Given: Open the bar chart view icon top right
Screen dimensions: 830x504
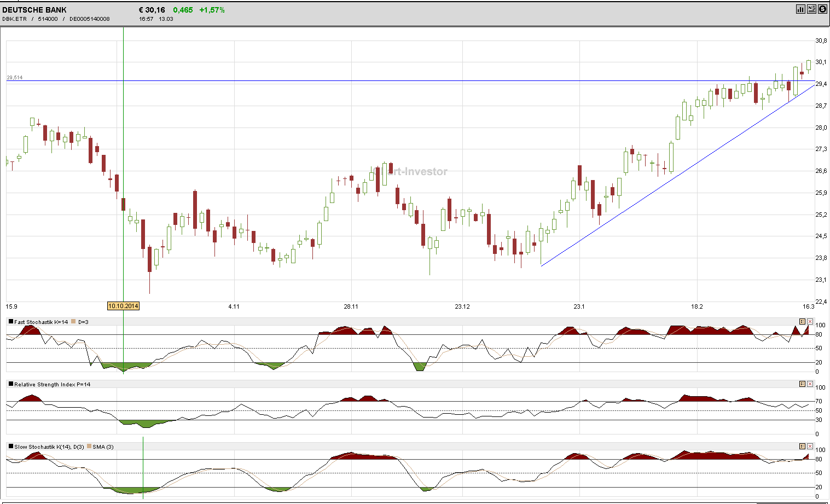Looking at the screenshot, I should click(x=800, y=9).
